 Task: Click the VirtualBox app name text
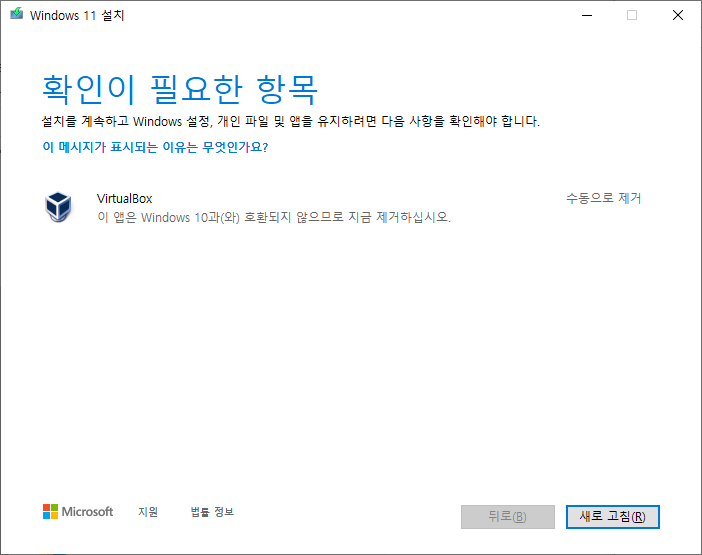click(124, 198)
